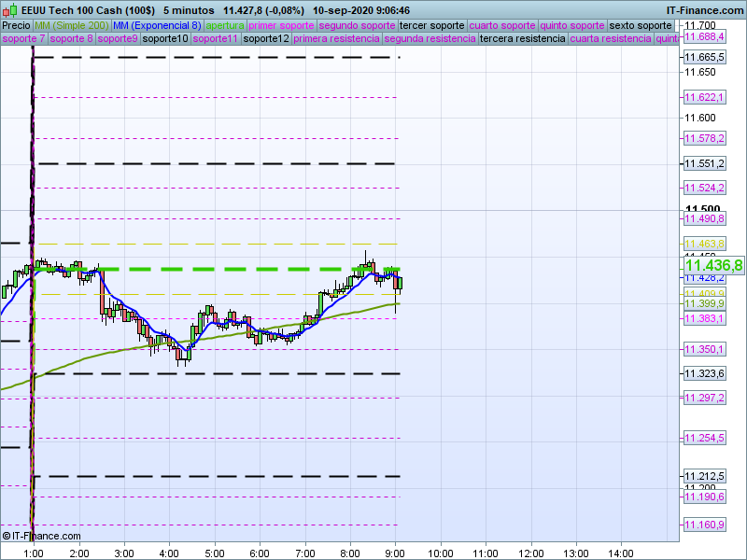Click the candlestick chart icon in title bar
This screenshot has width=747, height=560.
coord(8,9)
